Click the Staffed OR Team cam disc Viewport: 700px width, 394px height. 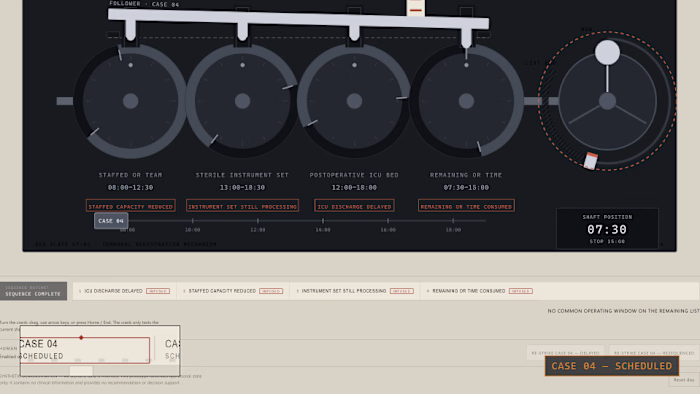pyautogui.click(x=130, y=101)
